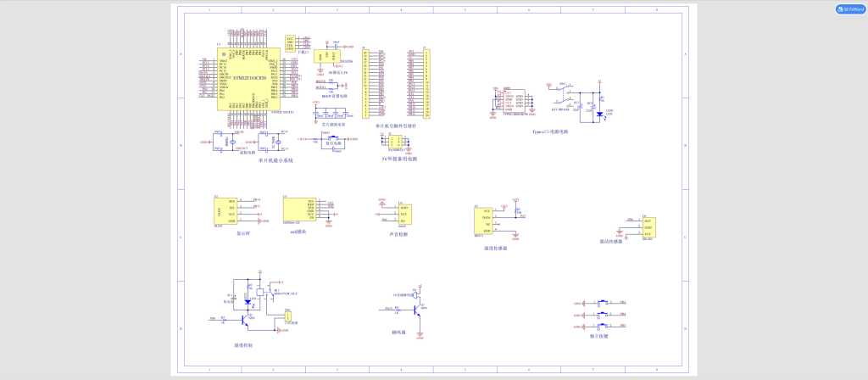Click the 蜂鸣器 NPN transistor symbol

417,310
